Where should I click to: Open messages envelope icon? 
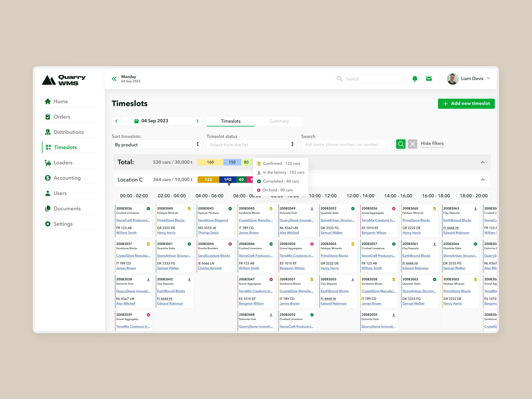click(429, 79)
